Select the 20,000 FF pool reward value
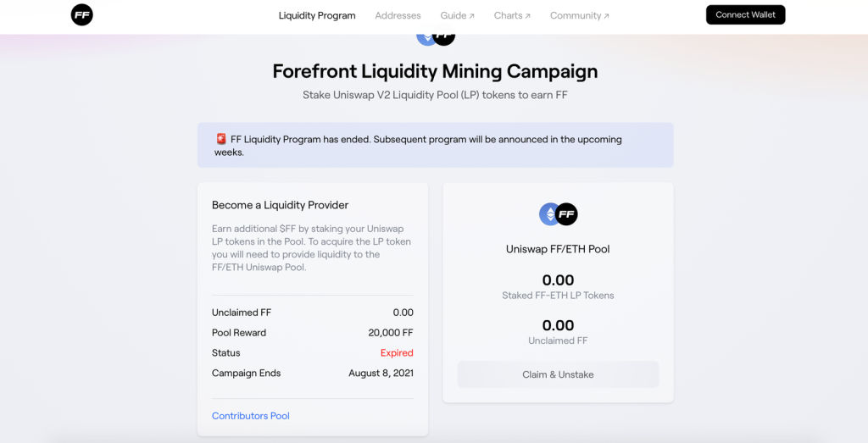This screenshot has width=868, height=443. [x=391, y=333]
